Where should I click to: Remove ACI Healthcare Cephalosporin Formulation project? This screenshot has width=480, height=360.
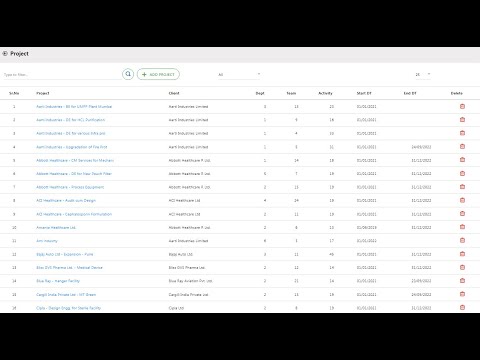pos(462,214)
